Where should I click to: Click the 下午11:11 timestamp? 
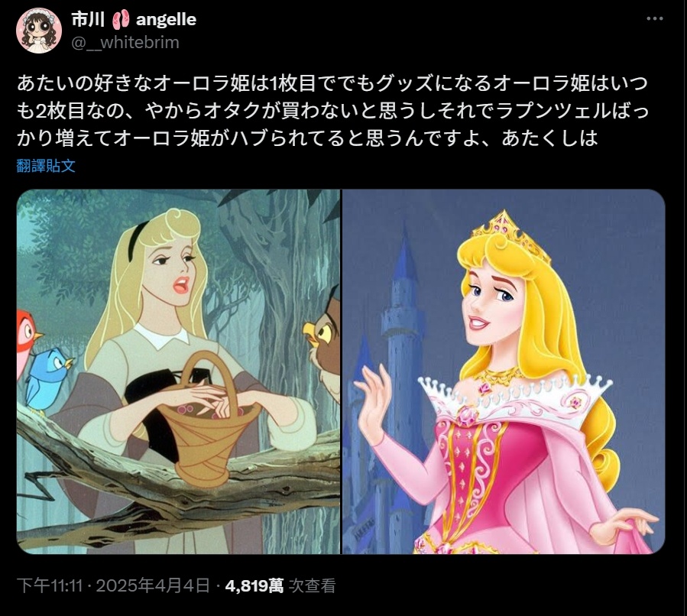pos(50,585)
